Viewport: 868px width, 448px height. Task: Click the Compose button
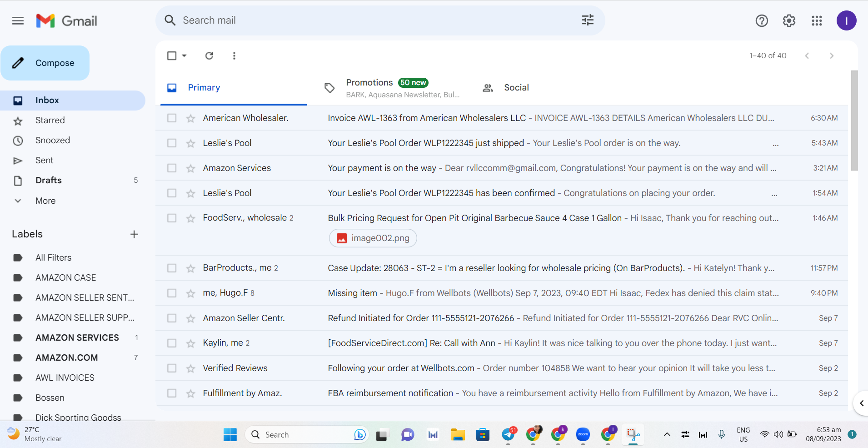pyautogui.click(x=45, y=63)
